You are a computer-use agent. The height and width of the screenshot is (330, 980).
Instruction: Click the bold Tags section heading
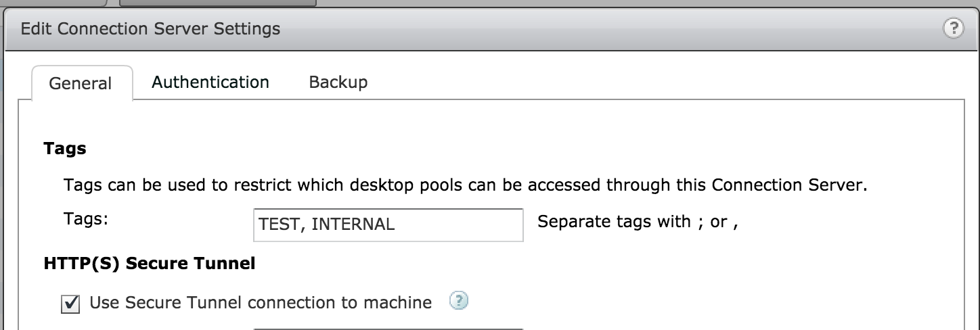(65, 148)
